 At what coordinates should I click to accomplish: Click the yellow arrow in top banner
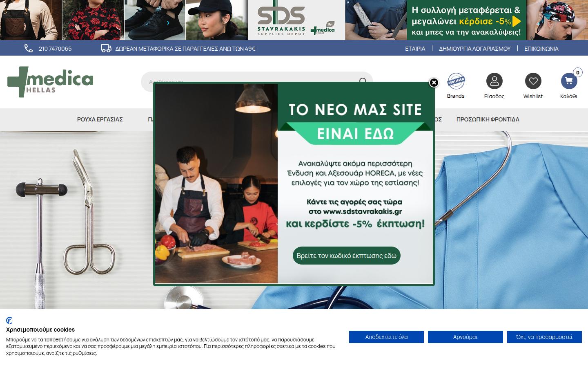pyautogui.click(x=517, y=21)
